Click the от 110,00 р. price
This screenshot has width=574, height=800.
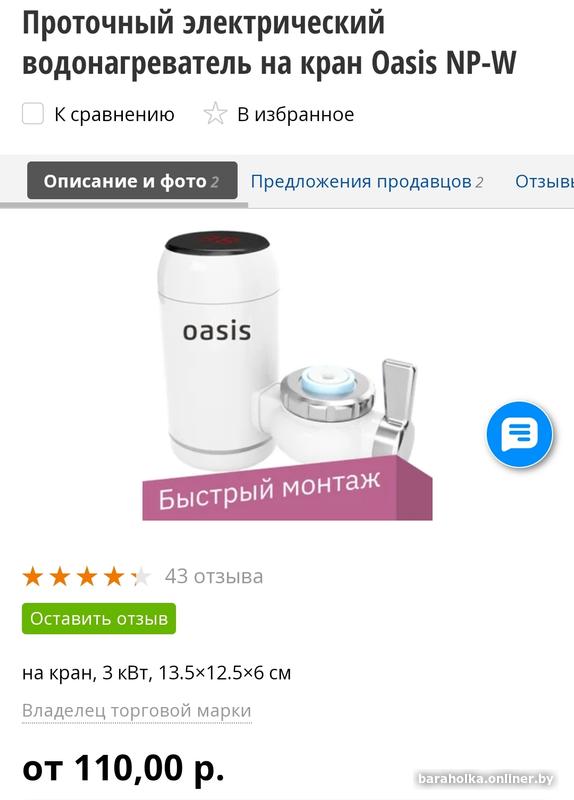123,767
